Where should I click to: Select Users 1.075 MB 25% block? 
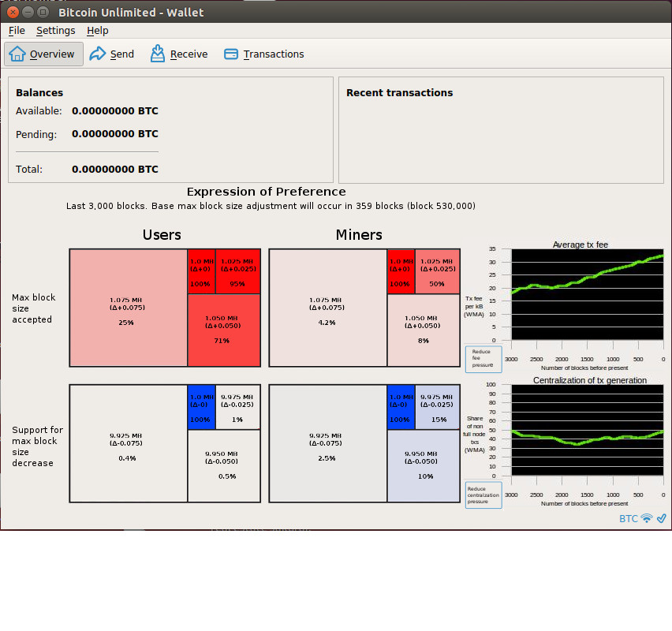[128, 308]
